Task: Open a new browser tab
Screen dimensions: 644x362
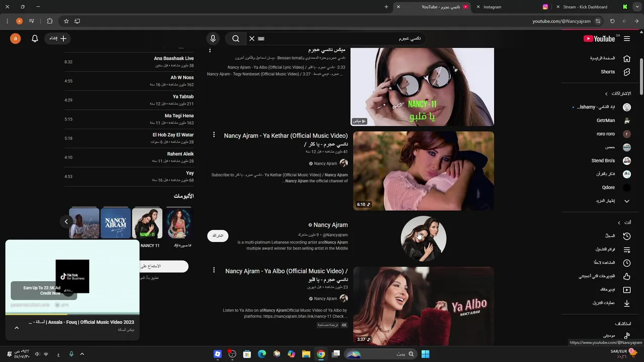Action: [x=386, y=7]
